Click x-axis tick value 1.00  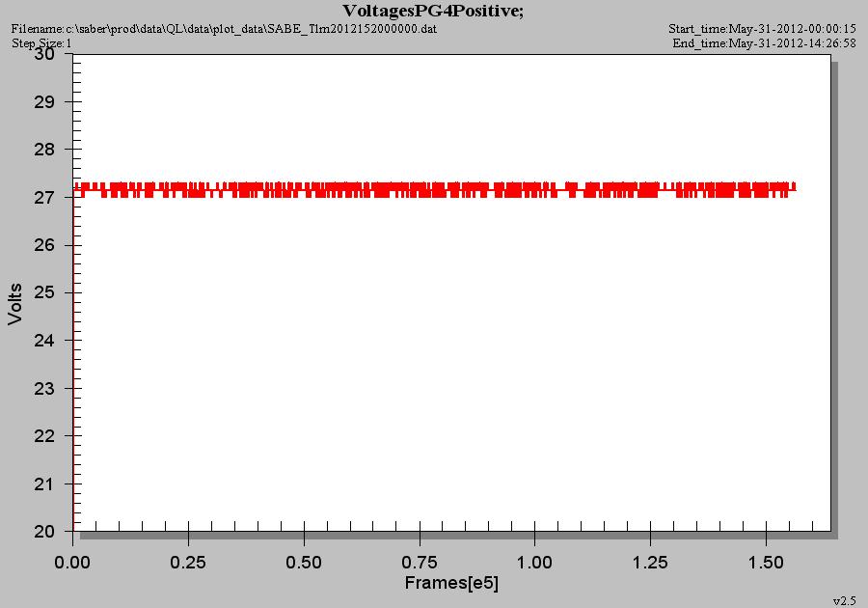pos(534,563)
